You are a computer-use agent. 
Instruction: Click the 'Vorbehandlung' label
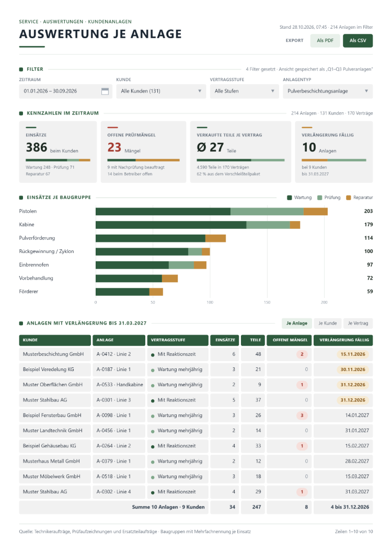click(x=36, y=279)
